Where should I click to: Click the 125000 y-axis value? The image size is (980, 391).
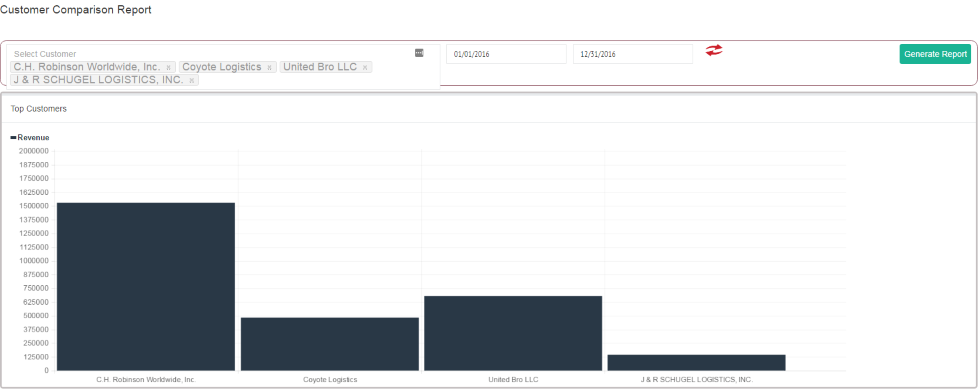click(x=36, y=357)
